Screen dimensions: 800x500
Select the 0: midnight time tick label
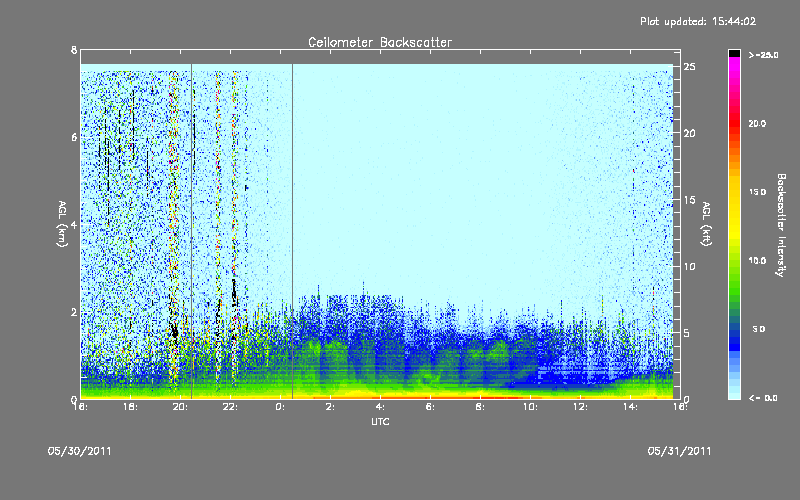click(280, 407)
